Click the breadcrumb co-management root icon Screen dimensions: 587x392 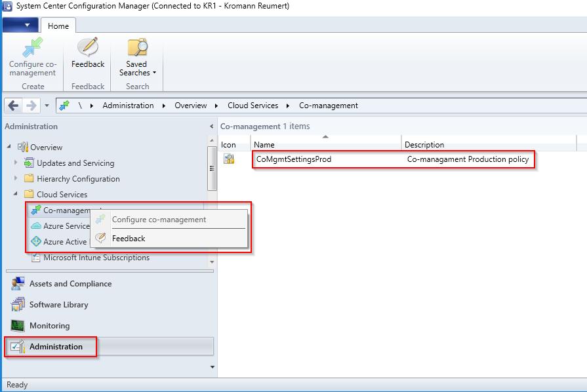point(64,106)
